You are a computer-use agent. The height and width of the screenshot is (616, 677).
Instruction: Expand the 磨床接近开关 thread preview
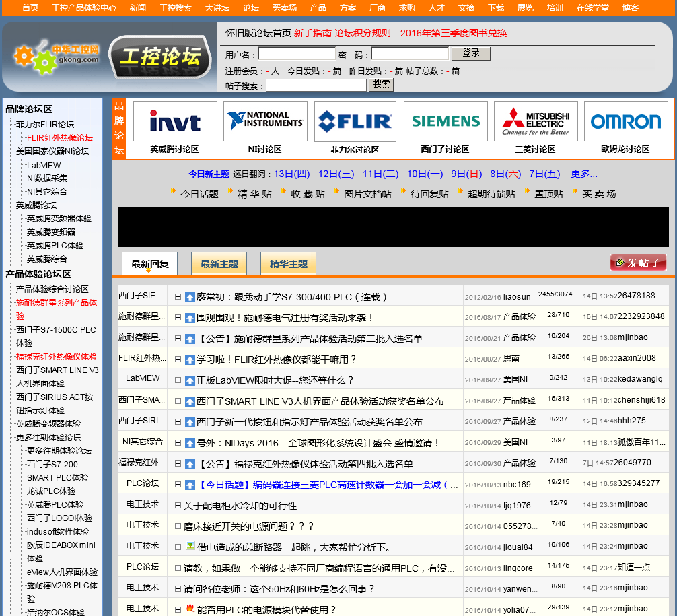(178, 526)
